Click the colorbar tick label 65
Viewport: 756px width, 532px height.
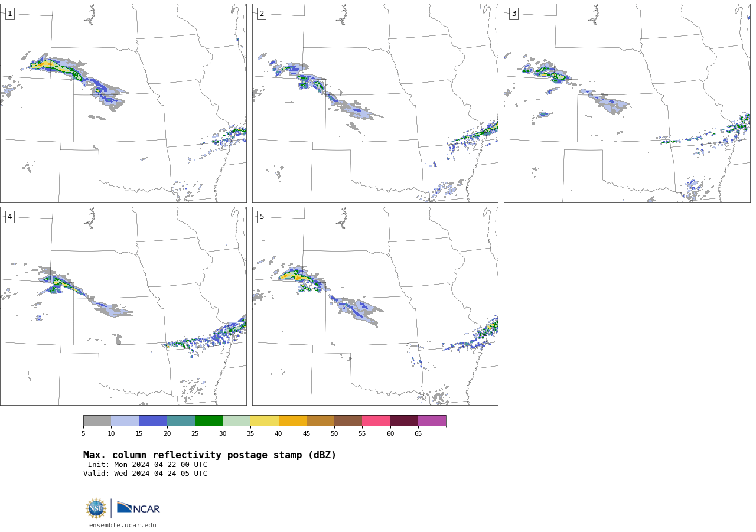pyautogui.click(x=418, y=434)
